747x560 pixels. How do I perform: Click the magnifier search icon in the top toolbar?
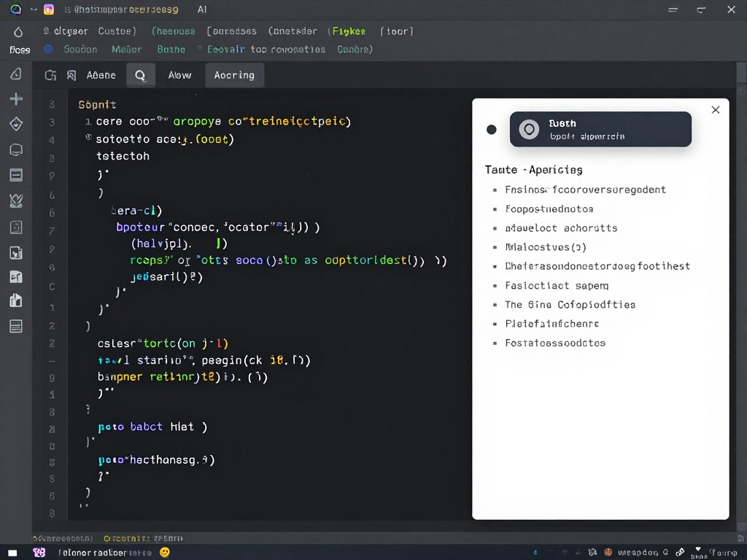pyautogui.click(x=140, y=74)
